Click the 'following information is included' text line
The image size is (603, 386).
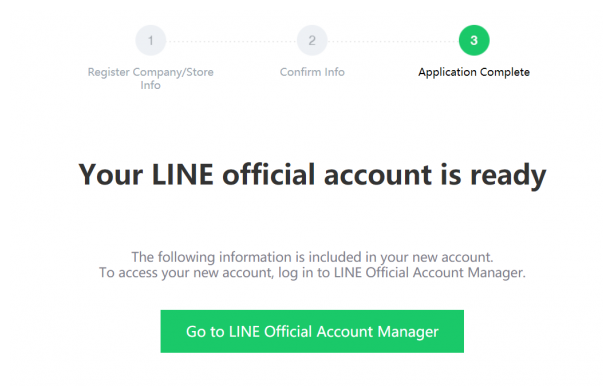tap(312, 257)
